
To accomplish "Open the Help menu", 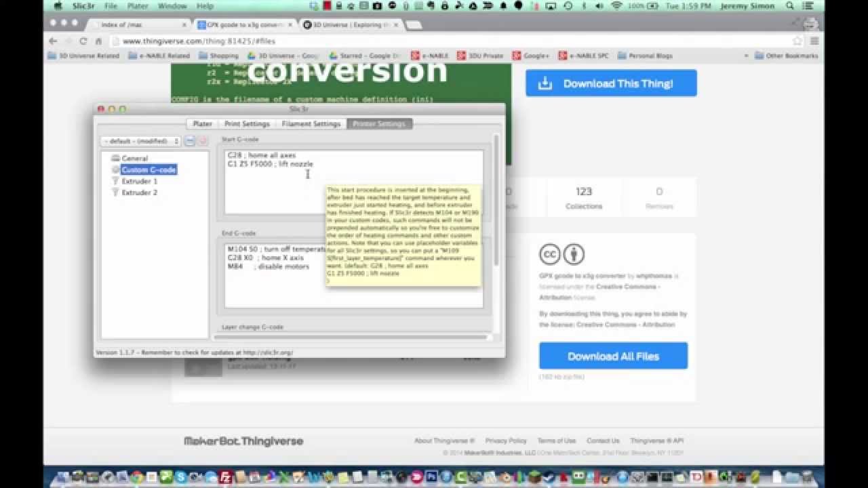I will click(205, 6).
